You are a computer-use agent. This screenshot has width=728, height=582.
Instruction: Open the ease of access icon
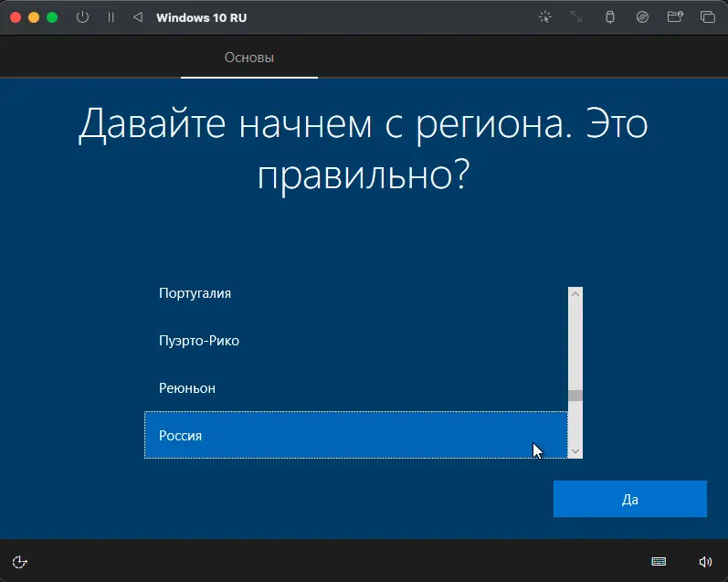[x=19, y=562]
